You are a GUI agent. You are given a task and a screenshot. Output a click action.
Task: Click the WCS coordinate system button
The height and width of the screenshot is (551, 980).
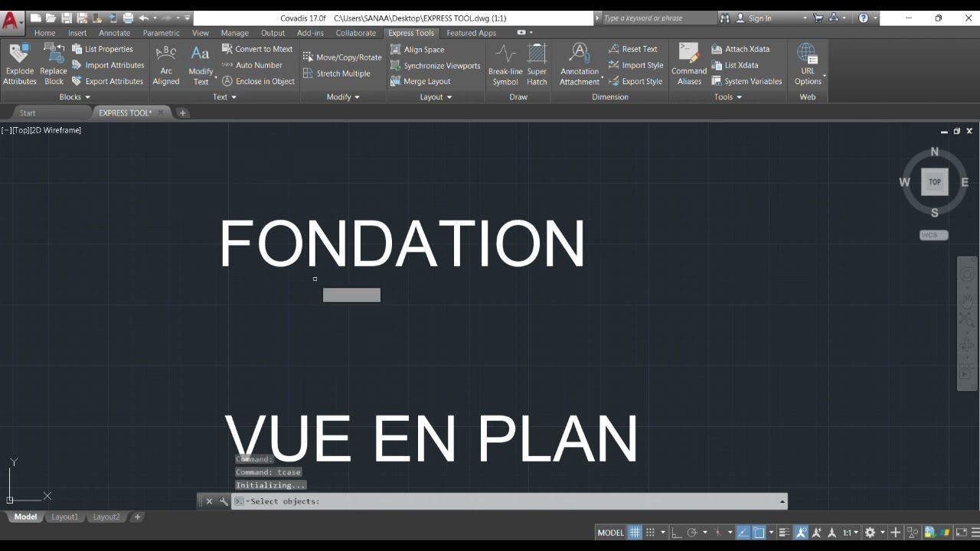click(x=934, y=235)
